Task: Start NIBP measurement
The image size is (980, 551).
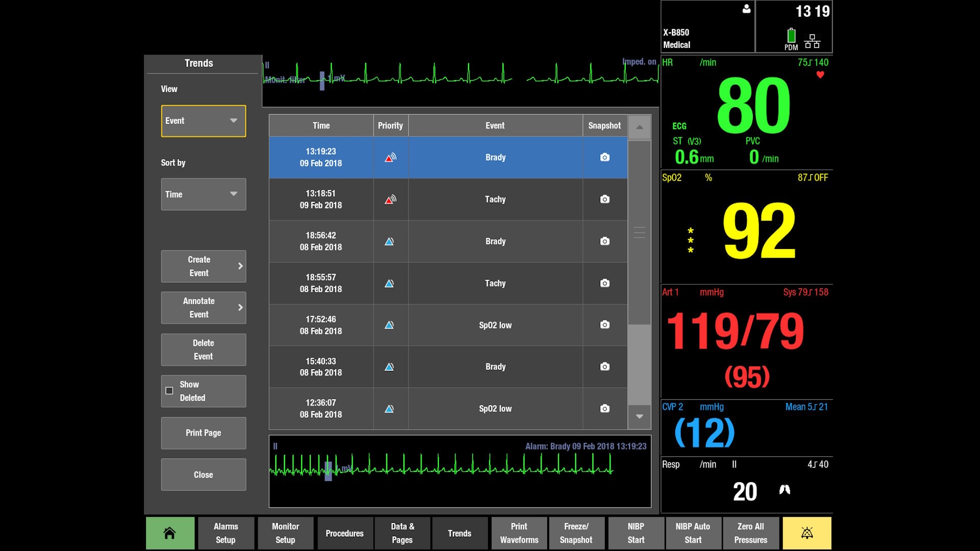Action: pyautogui.click(x=636, y=533)
